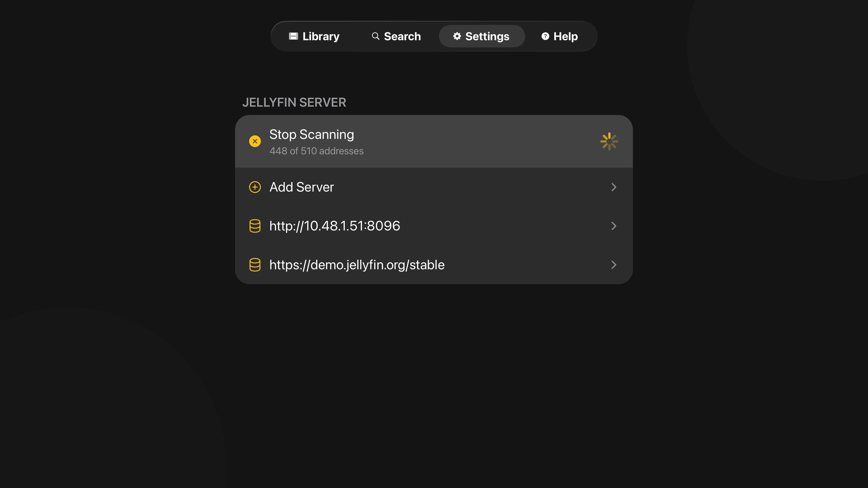Click the film strip Library icon
Viewport: 868px width, 488px height.
point(293,36)
